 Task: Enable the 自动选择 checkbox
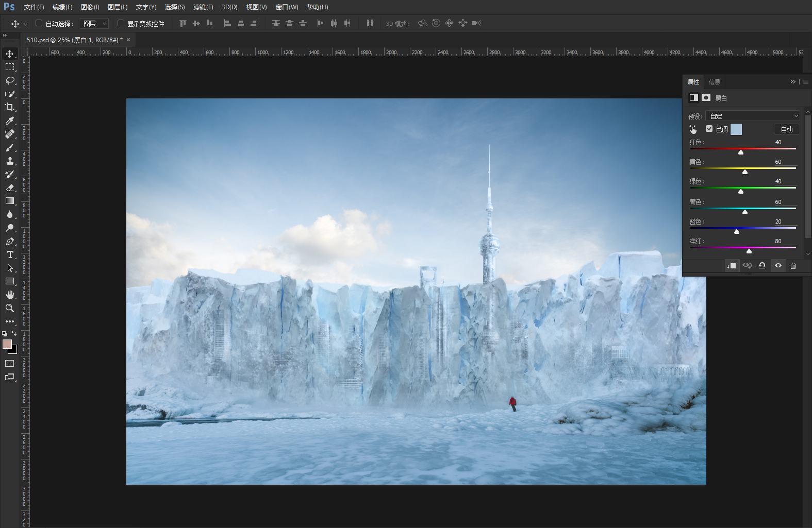point(39,23)
